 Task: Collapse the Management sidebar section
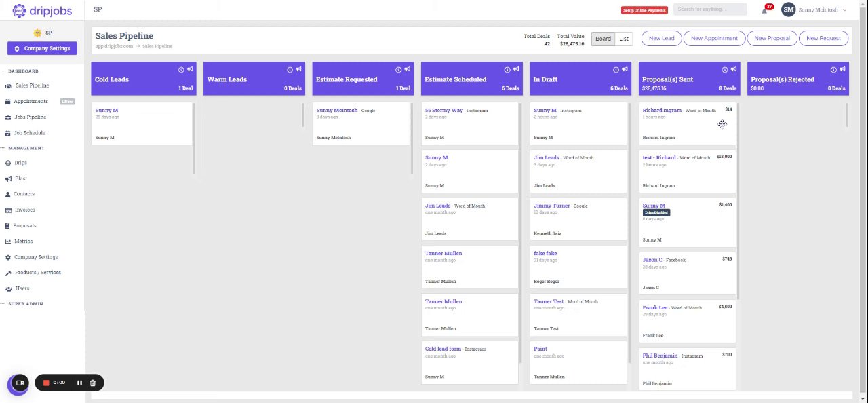coord(26,148)
